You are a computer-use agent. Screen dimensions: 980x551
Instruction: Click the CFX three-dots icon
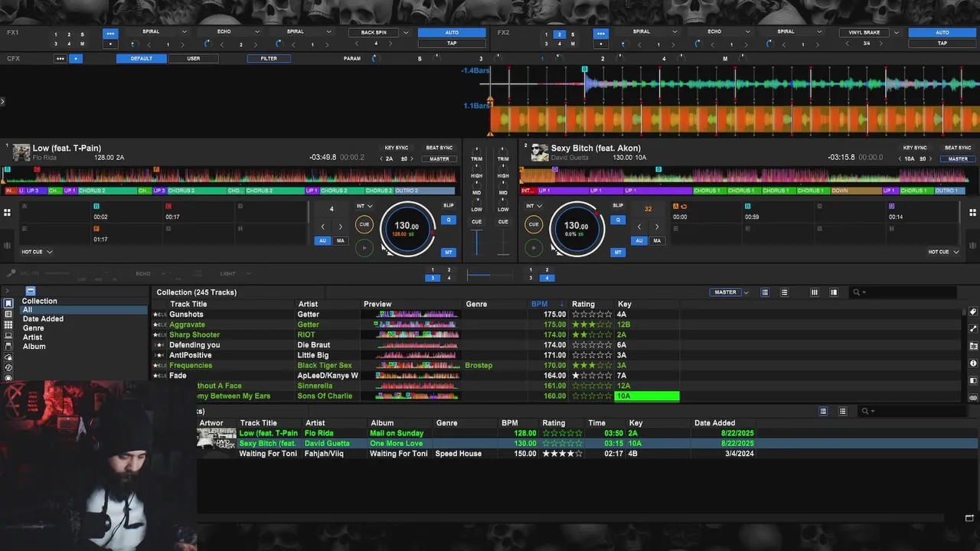[x=60, y=59]
